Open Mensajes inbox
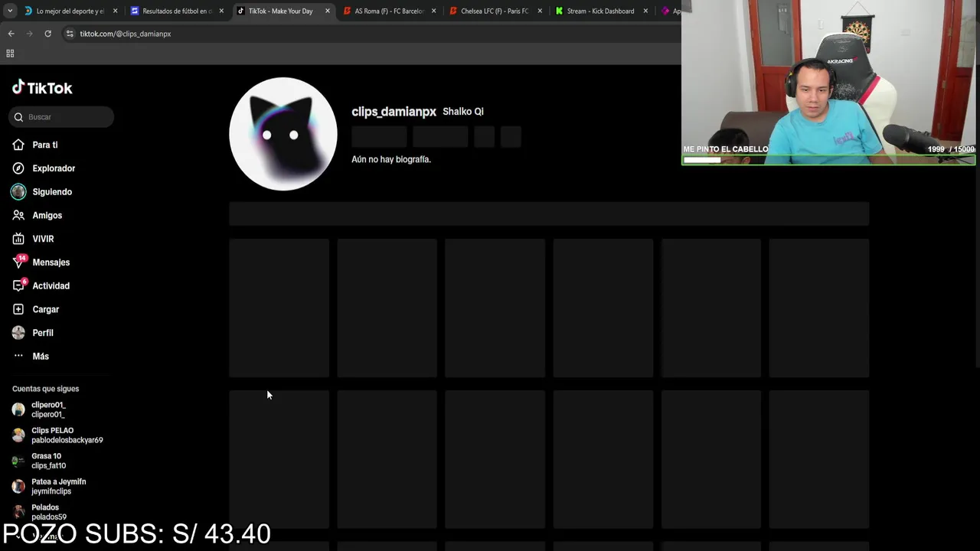The image size is (980, 551). click(51, 262)
